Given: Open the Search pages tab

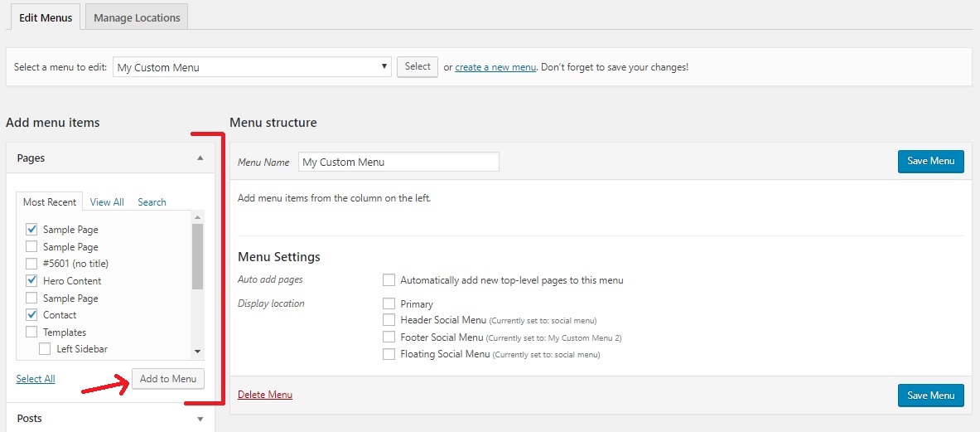Looking at the screenshot, I should (x=152, y=202).
